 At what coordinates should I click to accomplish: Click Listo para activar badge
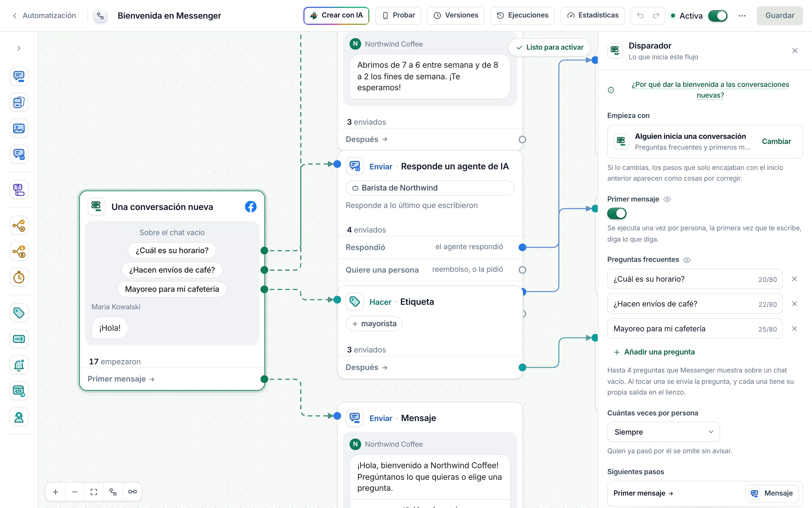pos(550,47)
